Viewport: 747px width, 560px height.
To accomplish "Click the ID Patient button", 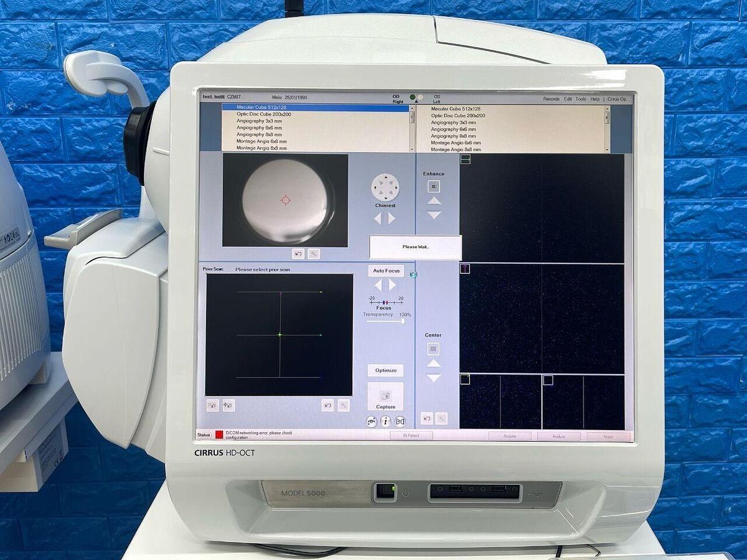I will click(411, 436).
